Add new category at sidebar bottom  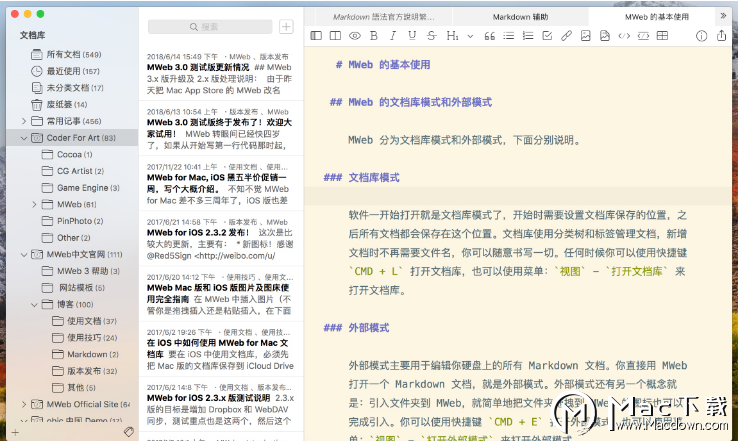15,432
